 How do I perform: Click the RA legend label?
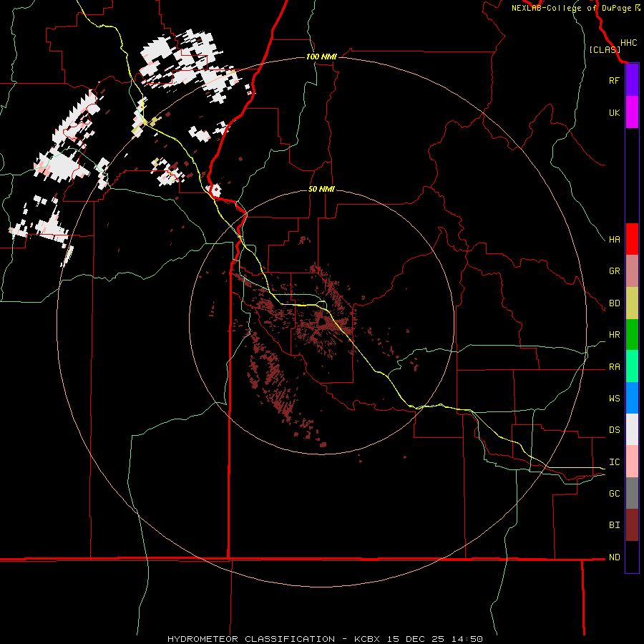tap(614, 366)
